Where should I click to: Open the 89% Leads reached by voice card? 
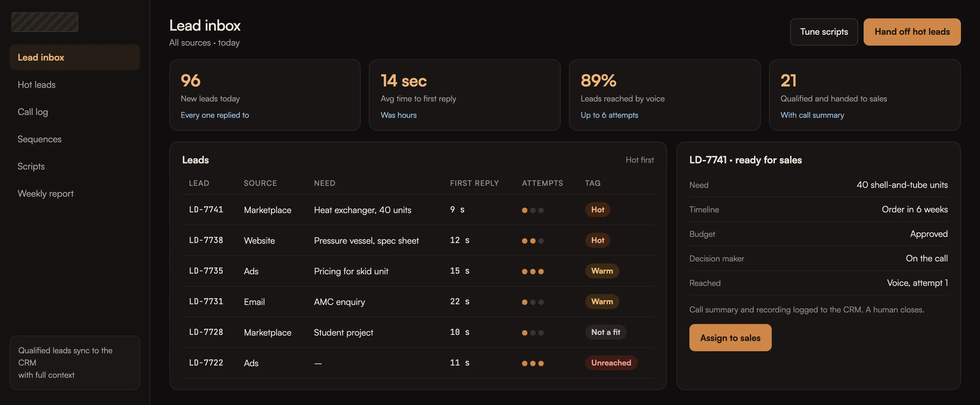(665, 95)
